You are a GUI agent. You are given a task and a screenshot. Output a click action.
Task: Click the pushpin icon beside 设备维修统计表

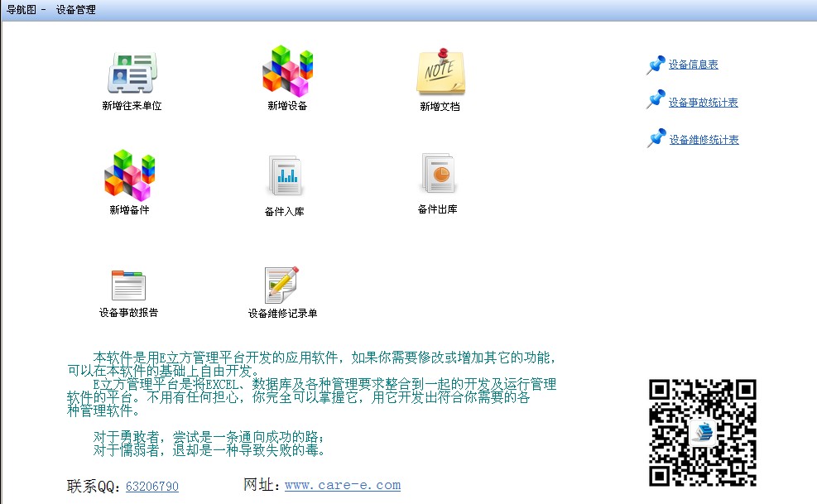coord(656,137)
